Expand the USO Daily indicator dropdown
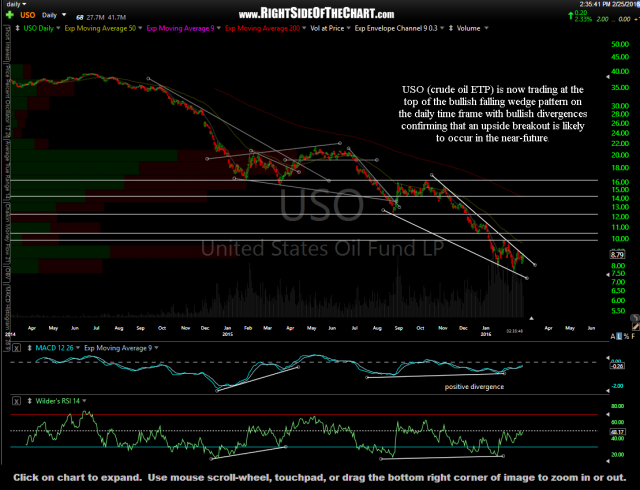The height and width of the screenshot is (490, 640). [58, 29]
